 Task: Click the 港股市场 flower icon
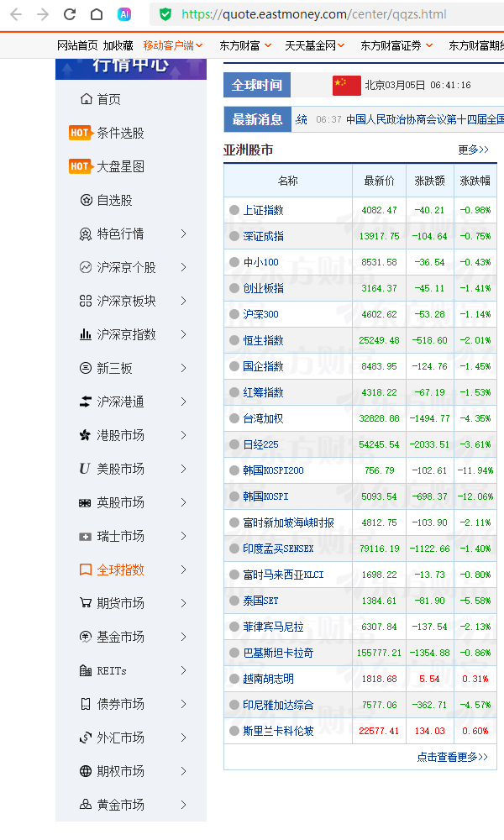[86, 435]
